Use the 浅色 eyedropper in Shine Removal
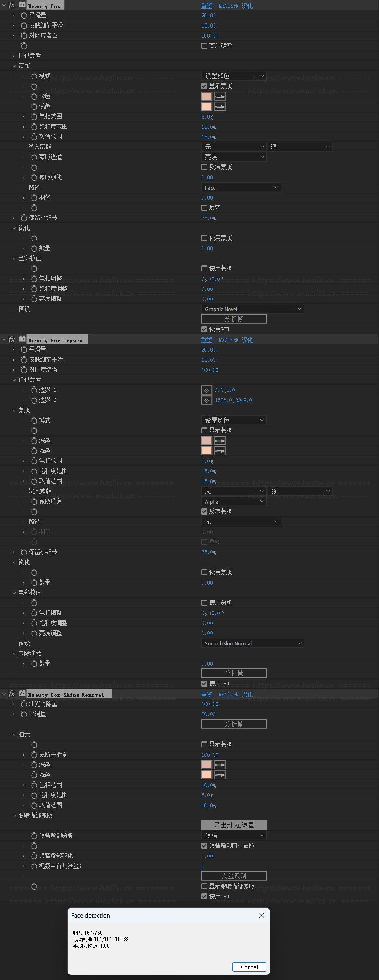The image size is (379, 980). click(220, 775)
